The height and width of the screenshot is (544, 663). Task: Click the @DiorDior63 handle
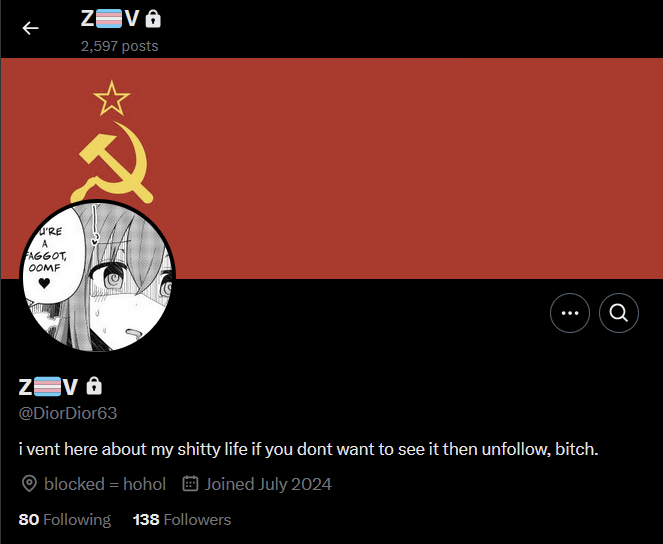pos(68,413)
